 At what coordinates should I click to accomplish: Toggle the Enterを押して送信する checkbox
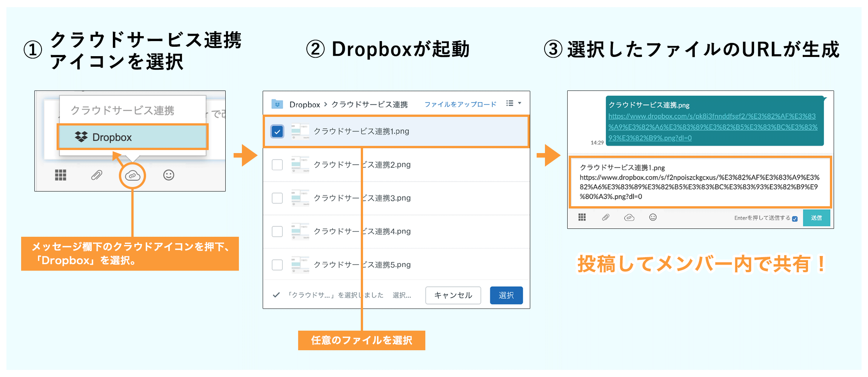795,219
